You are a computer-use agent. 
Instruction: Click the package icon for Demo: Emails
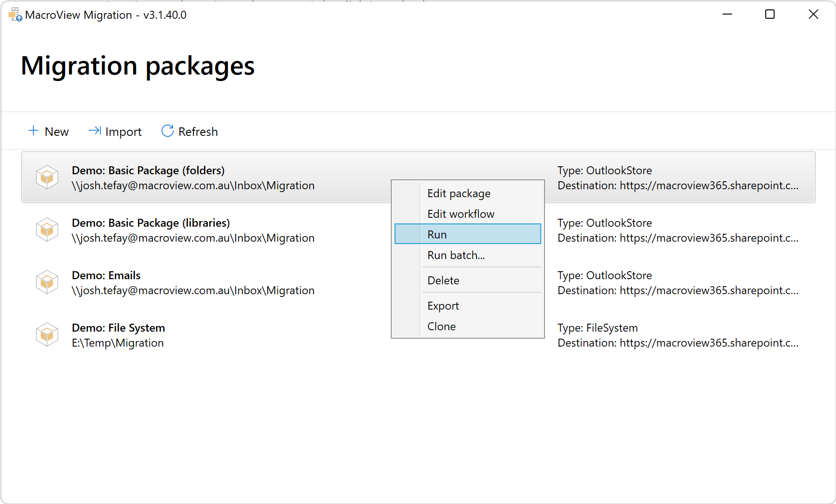tap(47, 282)
